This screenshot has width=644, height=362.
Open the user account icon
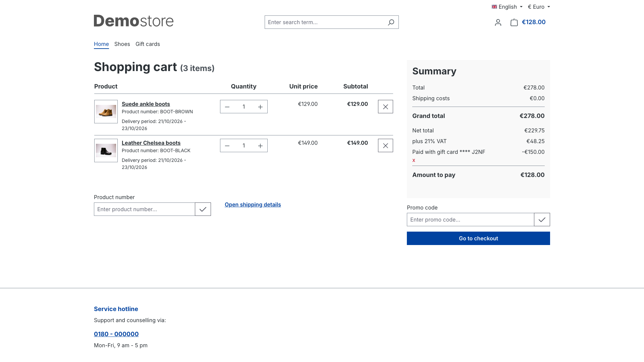click(x=498, y=22)
